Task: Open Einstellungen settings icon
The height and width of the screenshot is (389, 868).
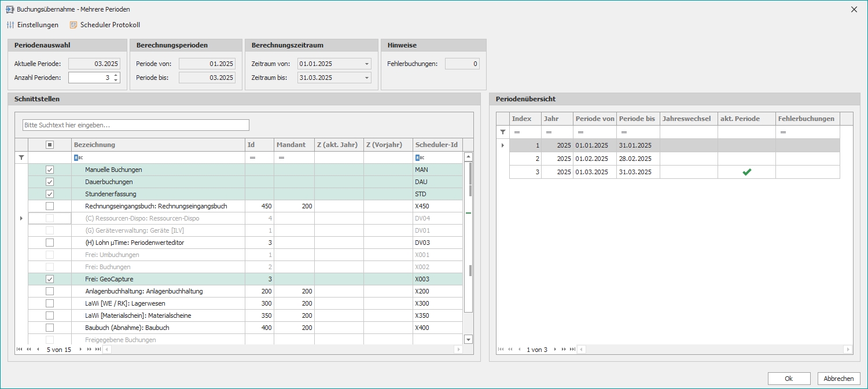Action: point(10,25)
